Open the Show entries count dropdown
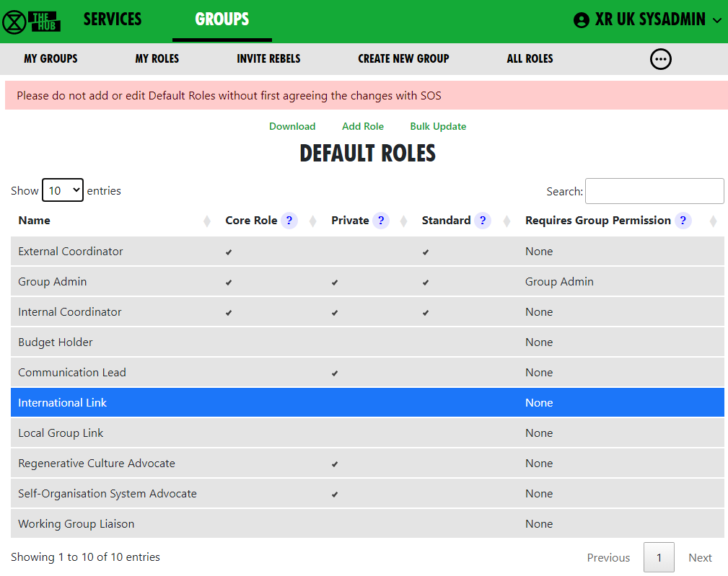This screenshot has width=728, height=576. (63, 190)
